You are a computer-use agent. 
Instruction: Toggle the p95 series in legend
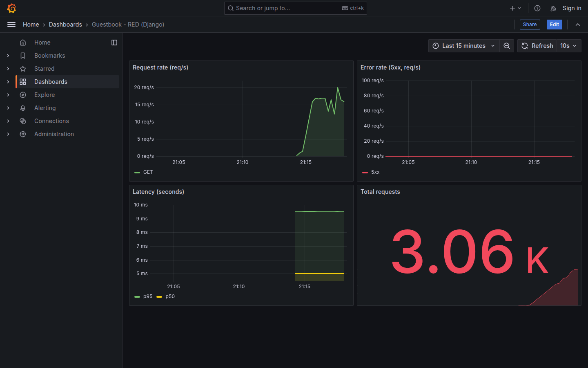pos(148,296)
